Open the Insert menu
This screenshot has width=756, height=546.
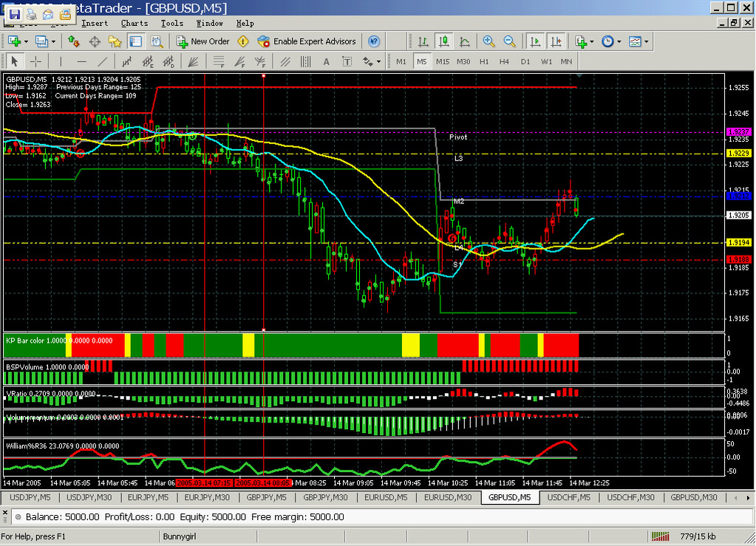[95, 23]
